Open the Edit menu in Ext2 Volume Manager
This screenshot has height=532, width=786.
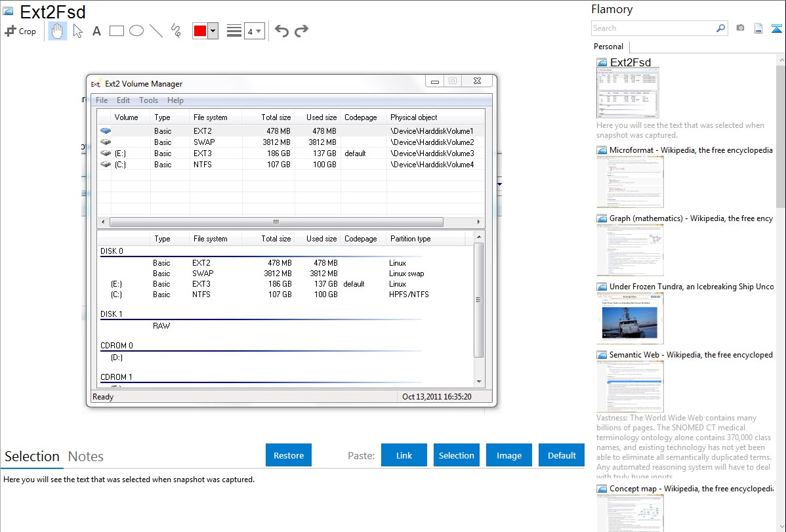123,100
